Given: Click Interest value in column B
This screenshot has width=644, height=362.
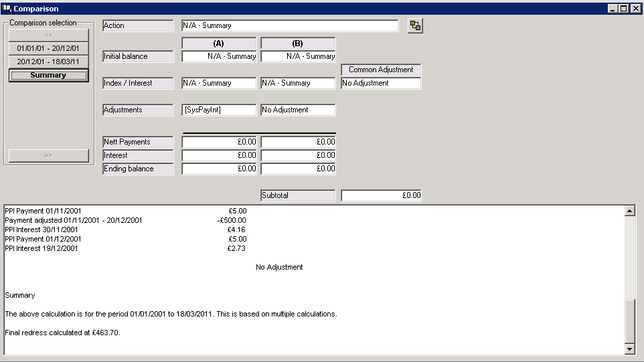Looking at the screenshot, I should click(298, 155).
